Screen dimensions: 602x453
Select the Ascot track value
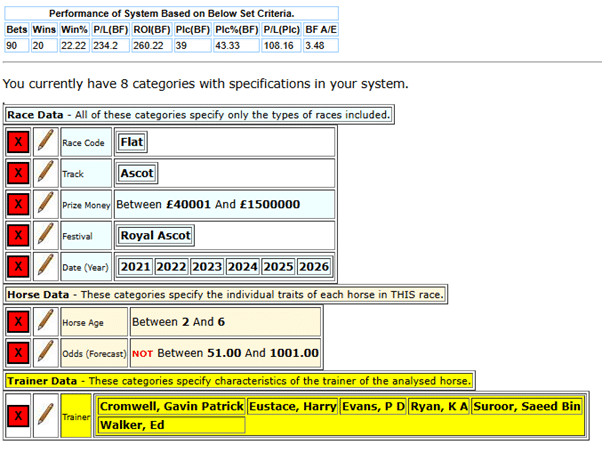(137, 174)
